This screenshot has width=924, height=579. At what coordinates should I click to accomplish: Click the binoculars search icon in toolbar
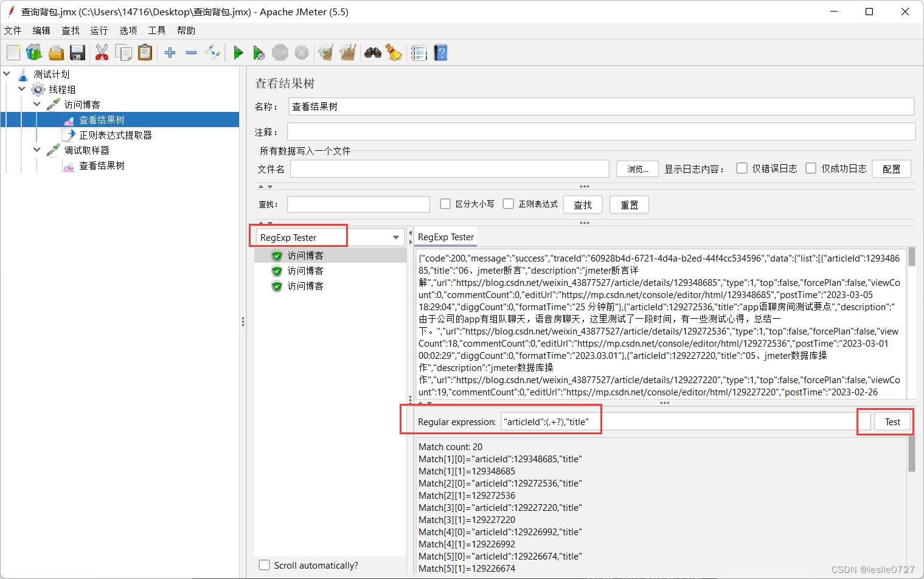pos(373,52)
